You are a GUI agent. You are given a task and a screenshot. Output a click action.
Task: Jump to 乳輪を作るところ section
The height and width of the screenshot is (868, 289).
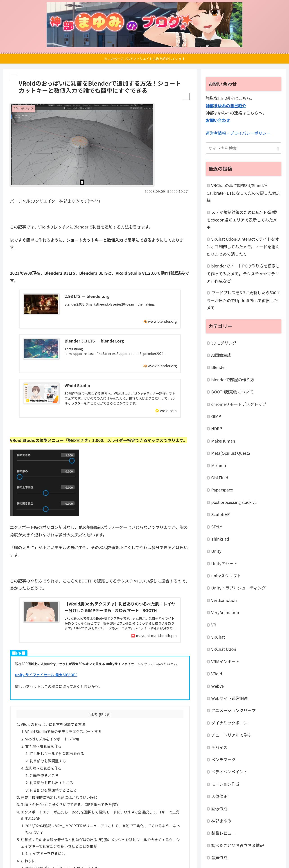(x=44, y=776)
